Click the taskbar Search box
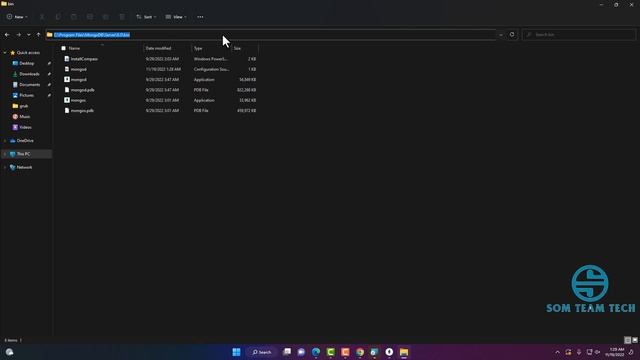 tap(262, 352)
